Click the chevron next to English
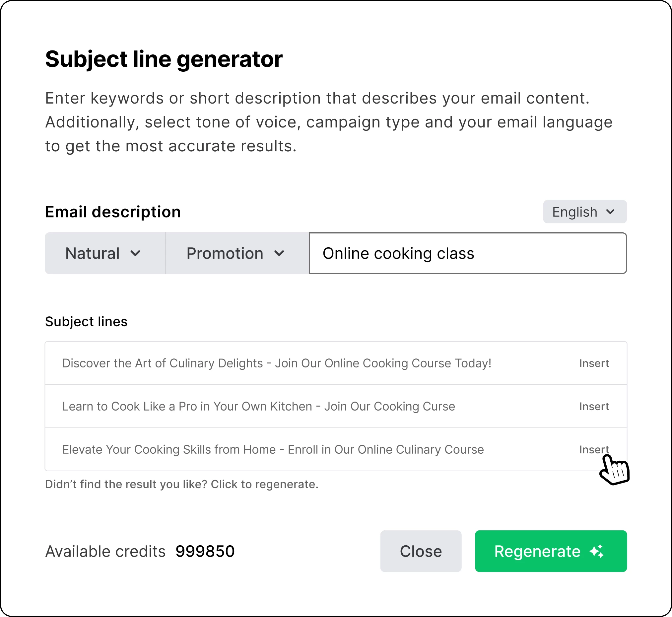This screenshot has height=617, width=672. 610,212
